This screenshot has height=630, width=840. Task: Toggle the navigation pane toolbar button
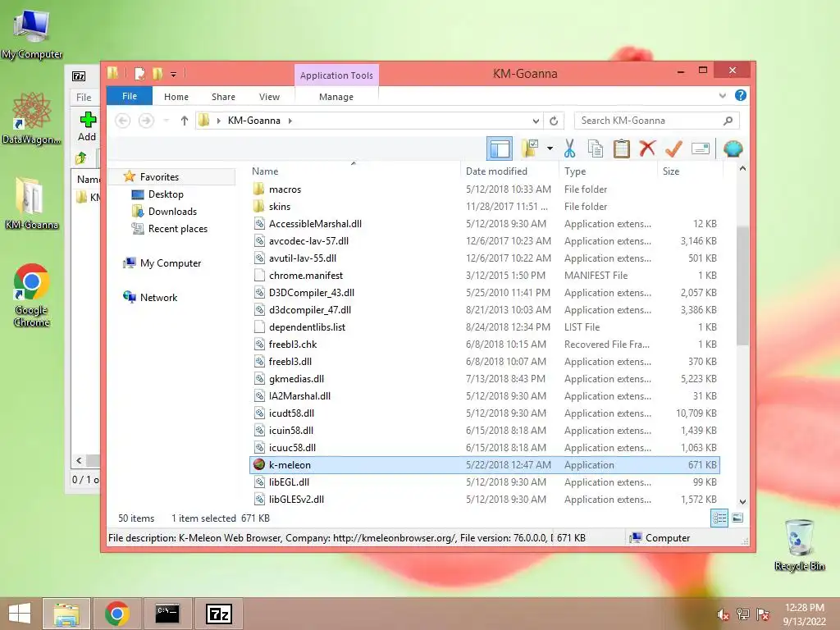500,148
